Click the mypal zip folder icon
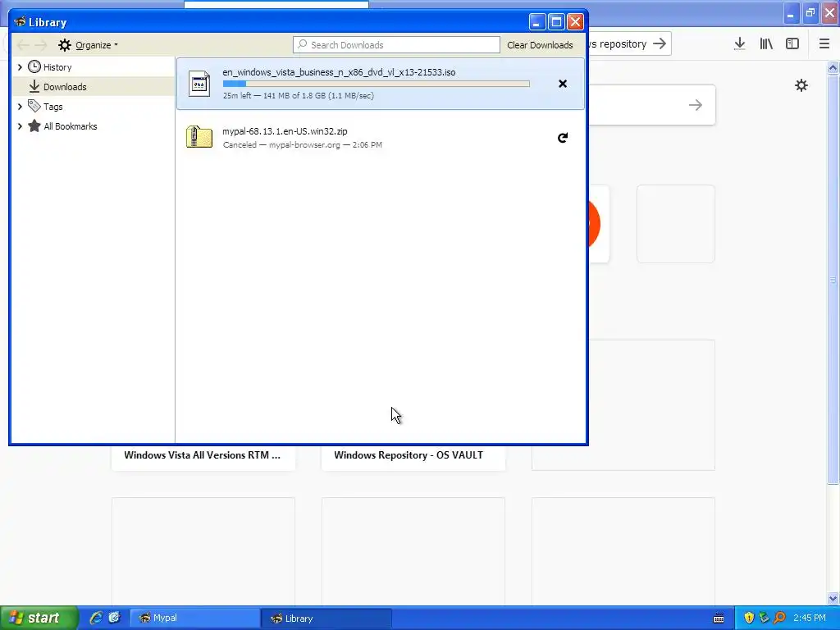 [x=199, y=137]
